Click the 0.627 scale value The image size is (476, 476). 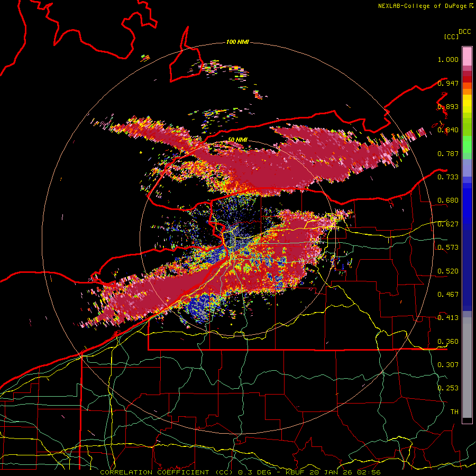[x=448, y=224]
